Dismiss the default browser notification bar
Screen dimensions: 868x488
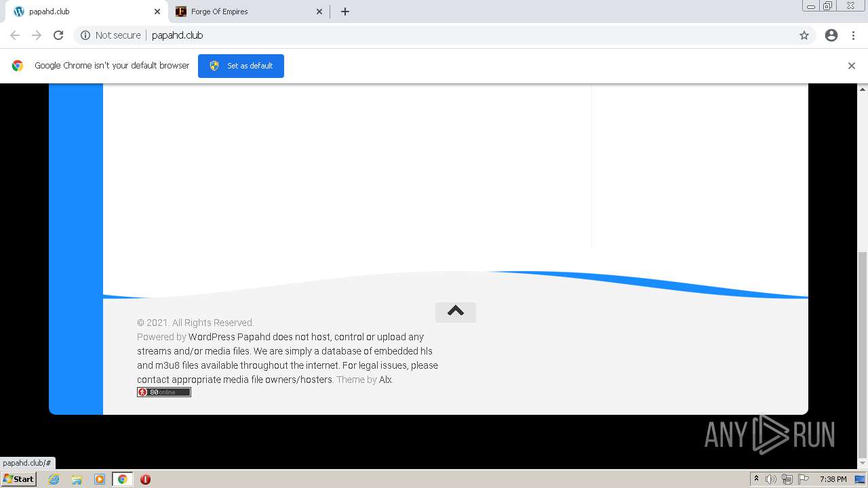pos(852,66)
